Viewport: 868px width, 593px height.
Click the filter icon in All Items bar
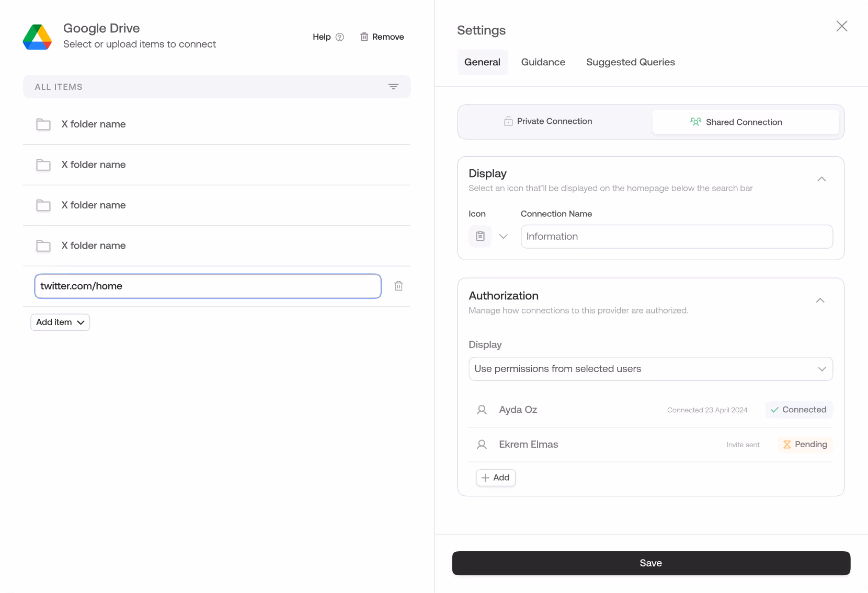[393, 87]
